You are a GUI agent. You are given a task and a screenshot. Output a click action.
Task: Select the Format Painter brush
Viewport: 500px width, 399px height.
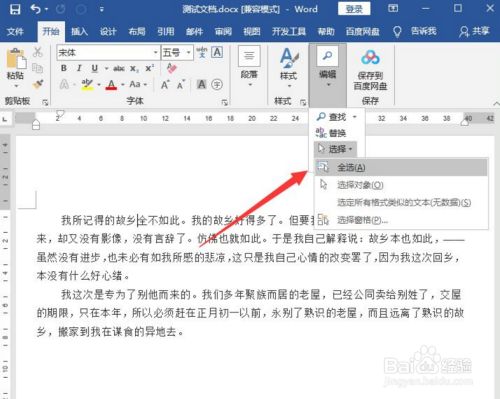[x=38, y=84]
